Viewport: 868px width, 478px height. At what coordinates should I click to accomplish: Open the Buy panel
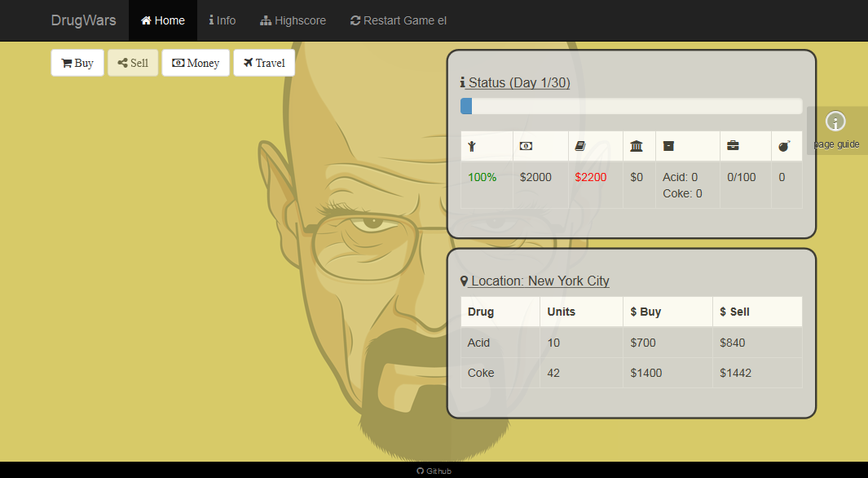pyautogui.click(x=77, y=63)
